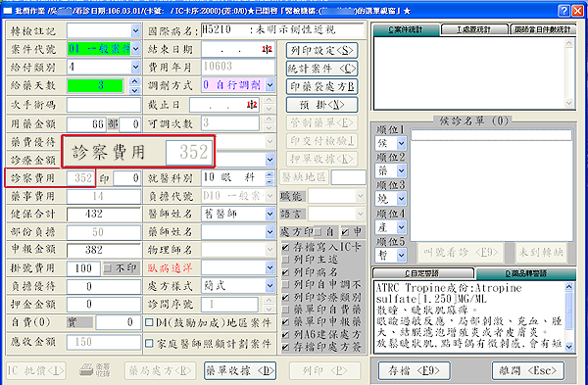Open calendar icon for 截止日
This screenshot has width=588, height=385.
pos(252,105)
